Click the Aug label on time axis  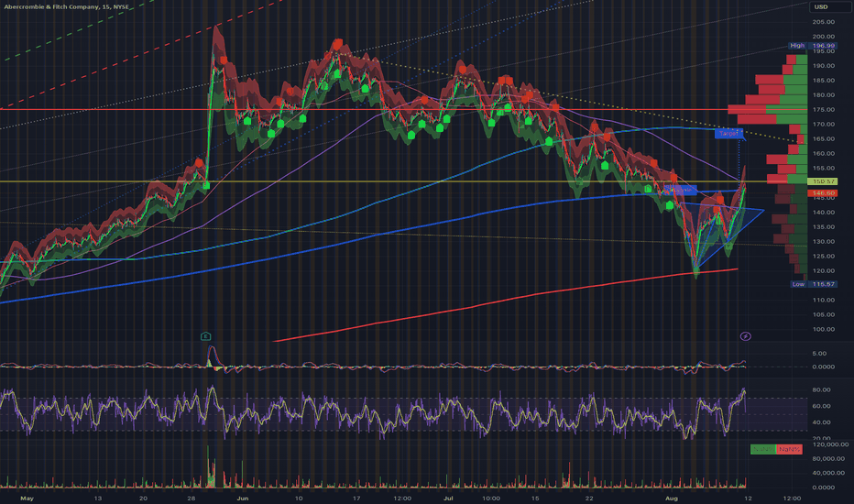click(x=672, y=498)
